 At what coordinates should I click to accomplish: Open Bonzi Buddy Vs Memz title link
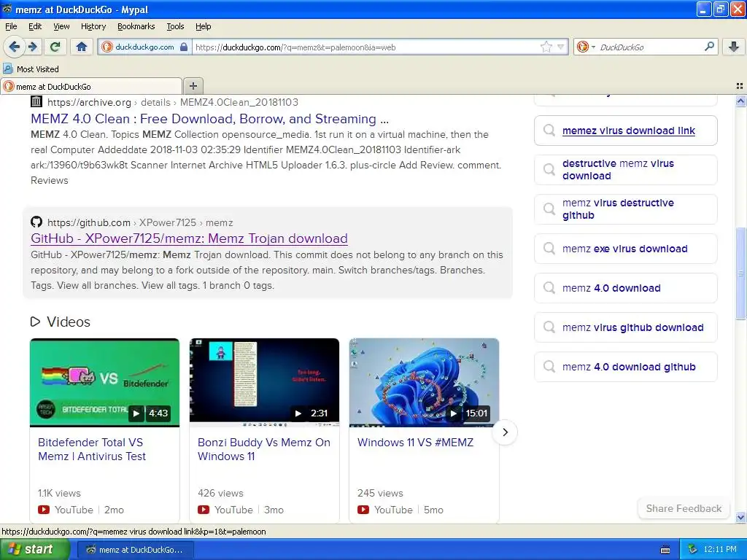pos(263,449)
